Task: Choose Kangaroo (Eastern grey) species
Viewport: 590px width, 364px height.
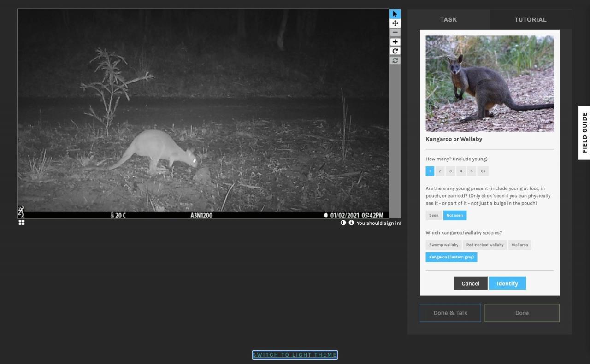Action: tap(451, 257)
